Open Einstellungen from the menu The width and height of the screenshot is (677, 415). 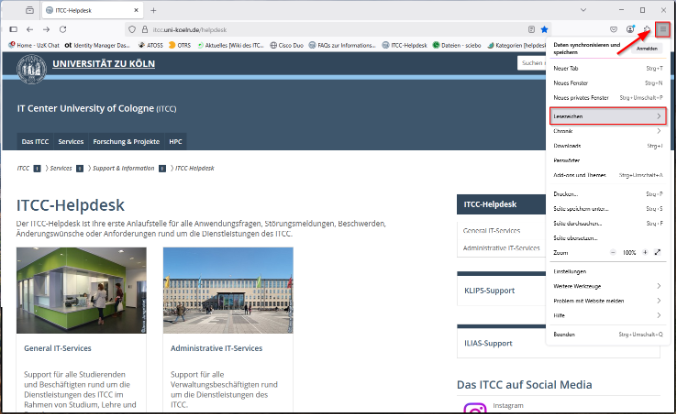coord(608,271)
